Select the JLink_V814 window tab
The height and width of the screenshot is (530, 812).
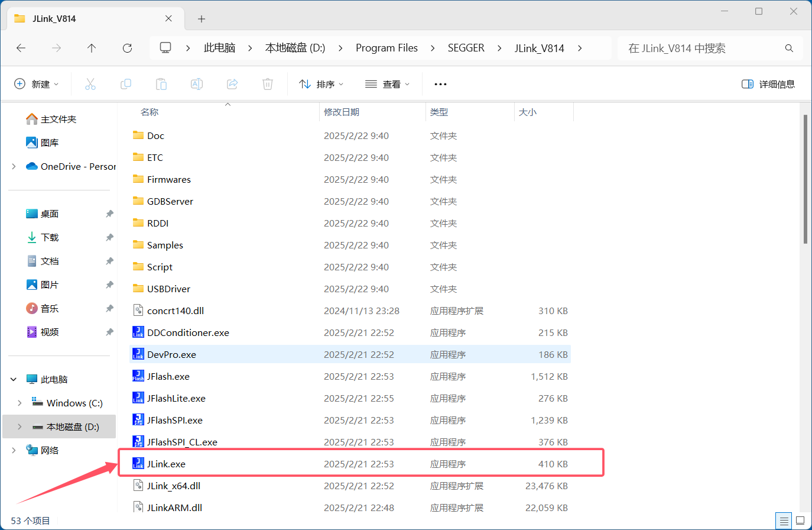click(x=95, y=18)
